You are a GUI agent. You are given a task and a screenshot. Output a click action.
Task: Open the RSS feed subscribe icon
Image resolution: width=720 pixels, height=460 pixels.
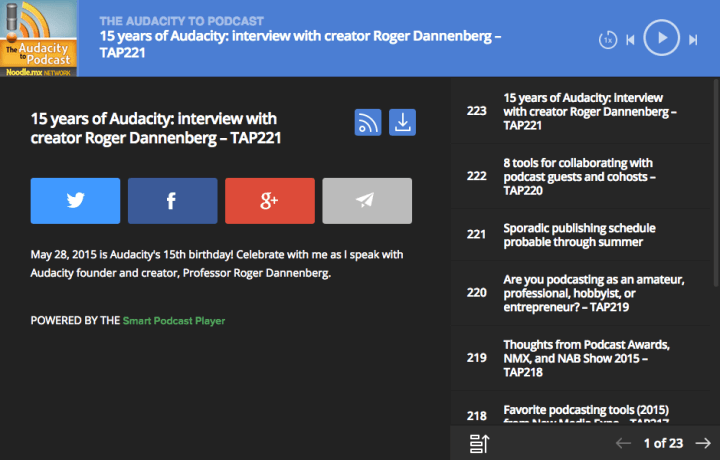368,122
